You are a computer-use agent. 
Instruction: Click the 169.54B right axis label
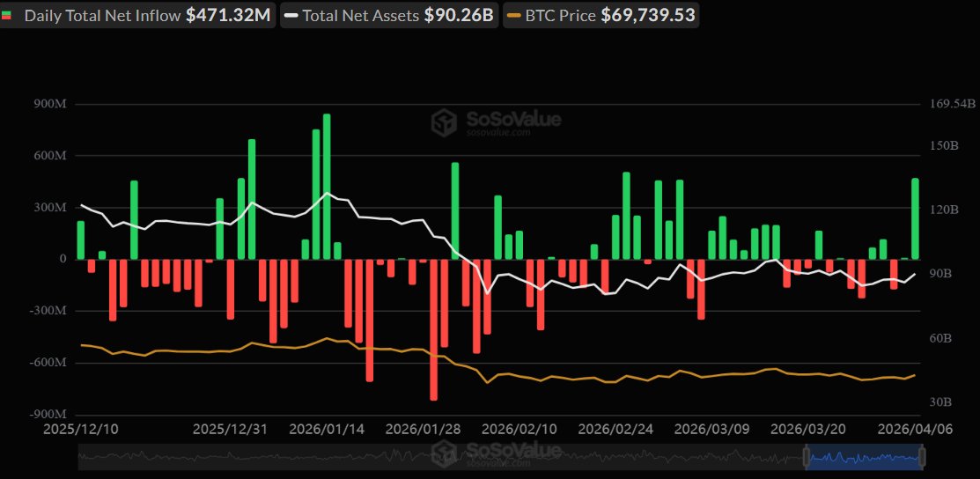tap(953, 103)
